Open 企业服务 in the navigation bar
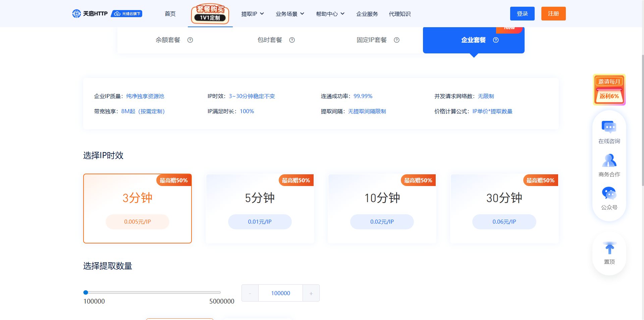 (x=367, y=14)
